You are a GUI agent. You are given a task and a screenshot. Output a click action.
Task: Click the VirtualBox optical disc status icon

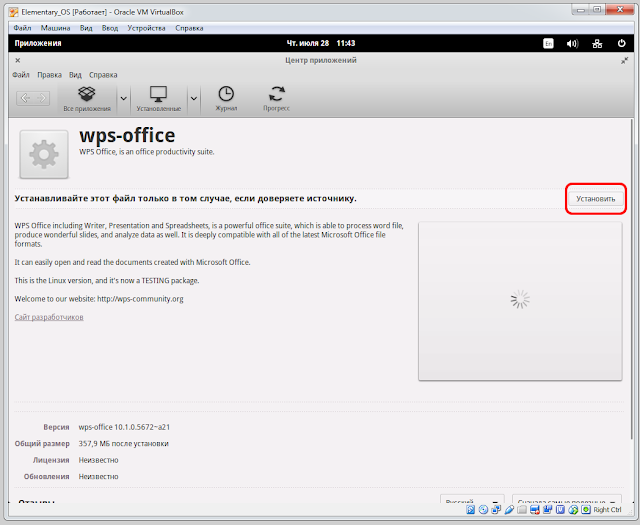point(483,509)
